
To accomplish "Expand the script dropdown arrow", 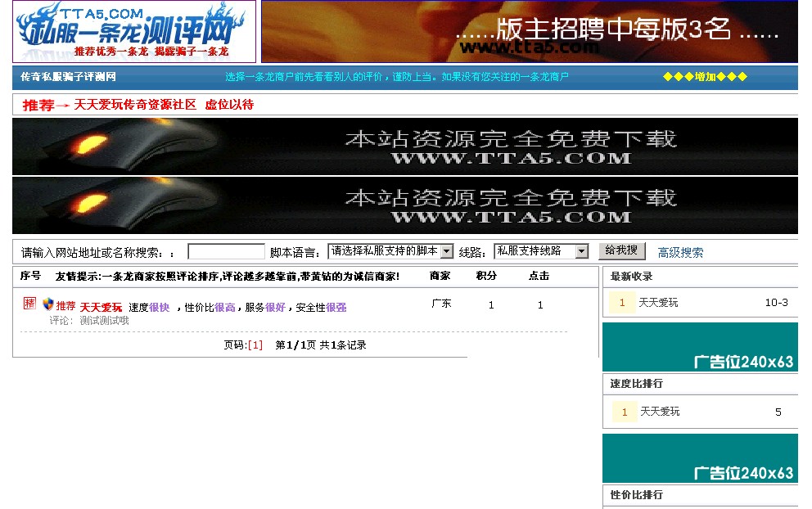I will [446, 250].
